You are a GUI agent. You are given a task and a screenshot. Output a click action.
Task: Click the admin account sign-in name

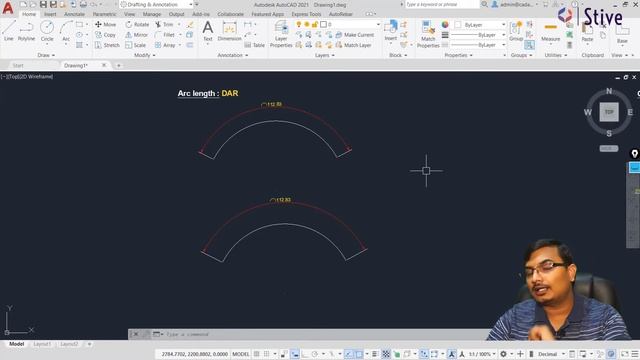[x=516, y=4]
